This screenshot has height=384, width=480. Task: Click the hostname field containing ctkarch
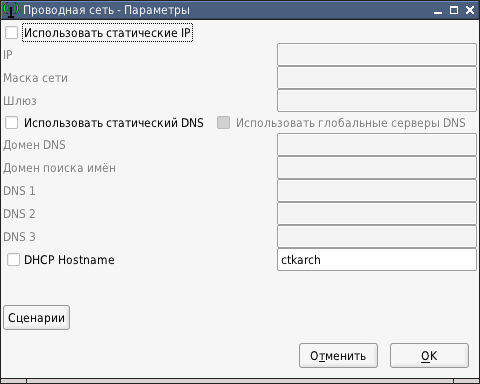(377, 260)
